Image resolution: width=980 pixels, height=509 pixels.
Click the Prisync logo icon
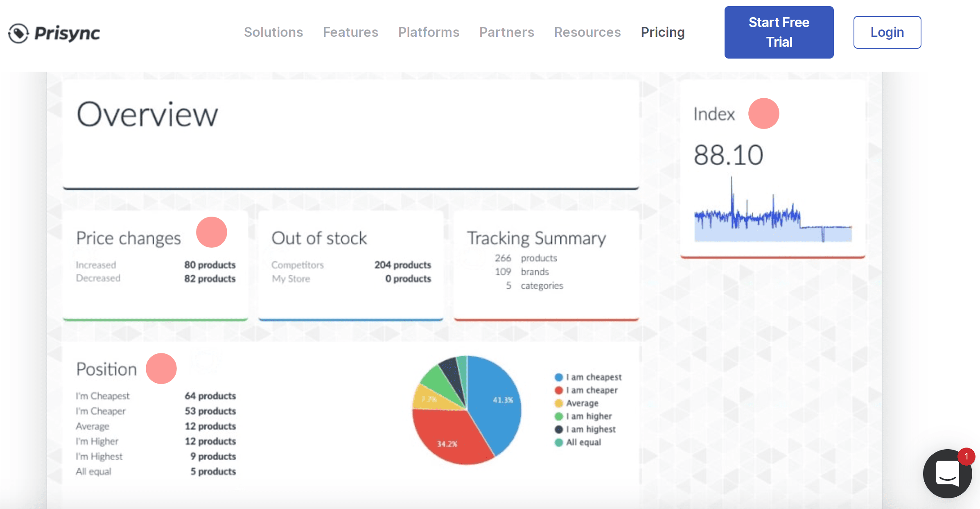(x=18, y=33)
